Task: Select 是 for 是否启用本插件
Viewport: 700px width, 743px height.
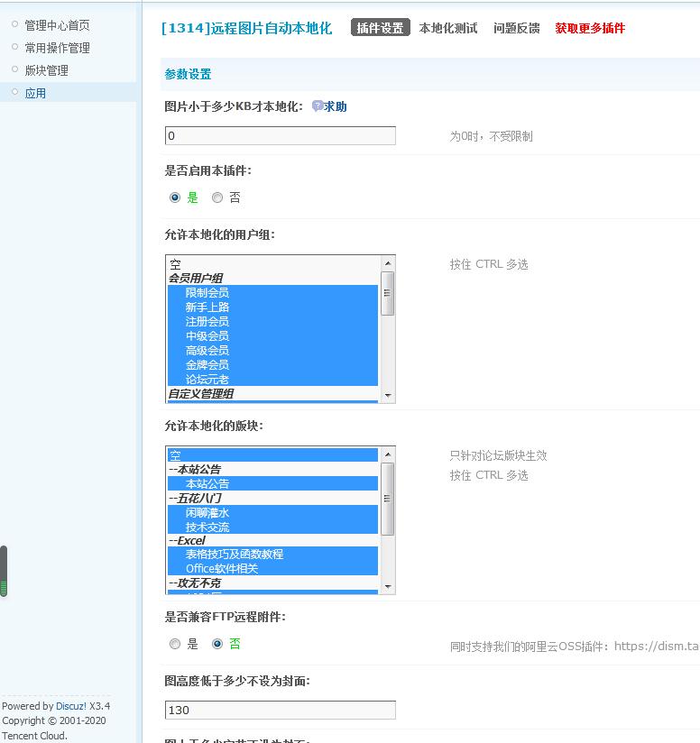Action: (175, 197)
